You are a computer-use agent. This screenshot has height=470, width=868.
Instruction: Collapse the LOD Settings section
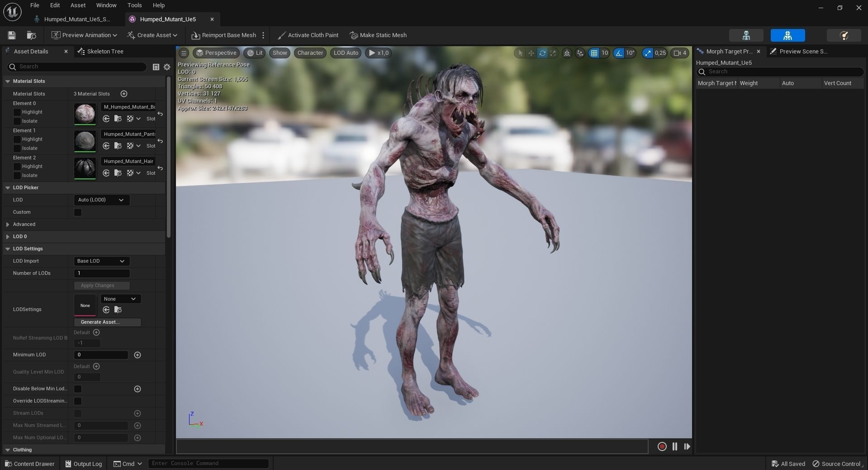pyautogui.click(x=8, y=249)
